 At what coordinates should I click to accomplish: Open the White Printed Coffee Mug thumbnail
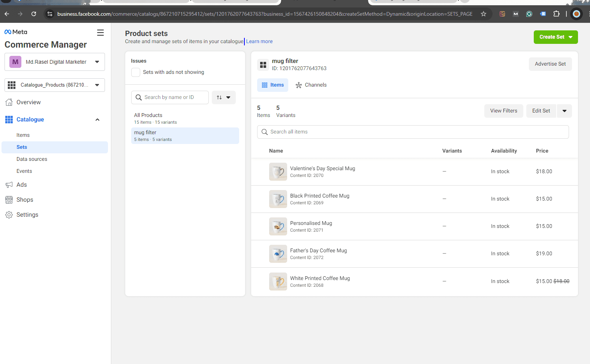(x=278, y=282)
